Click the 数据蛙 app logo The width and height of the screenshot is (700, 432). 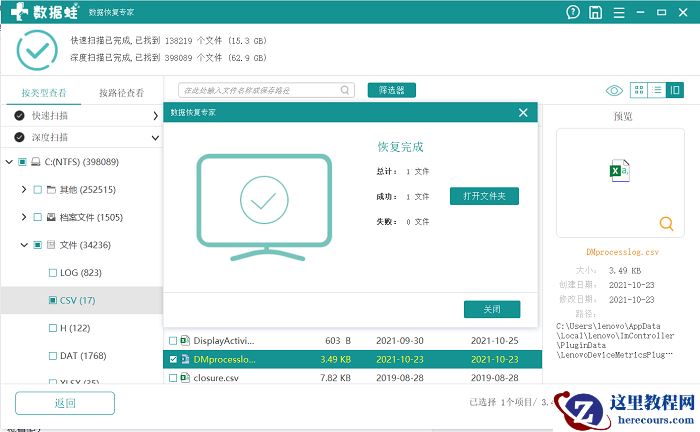tap(45, 12)
